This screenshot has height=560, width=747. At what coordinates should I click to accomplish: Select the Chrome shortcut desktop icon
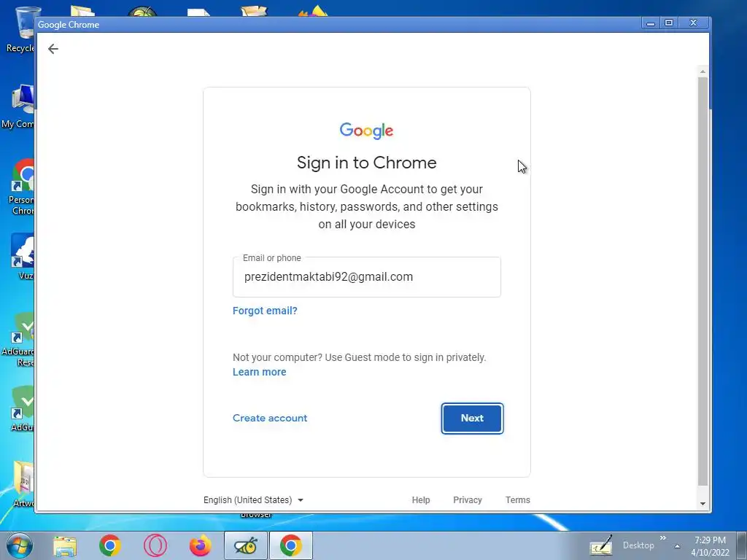21,187
